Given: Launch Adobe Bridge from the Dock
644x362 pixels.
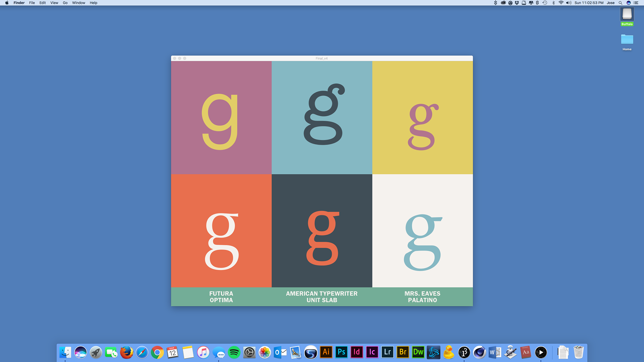Looking at the screenshot, I should (403, 352).
